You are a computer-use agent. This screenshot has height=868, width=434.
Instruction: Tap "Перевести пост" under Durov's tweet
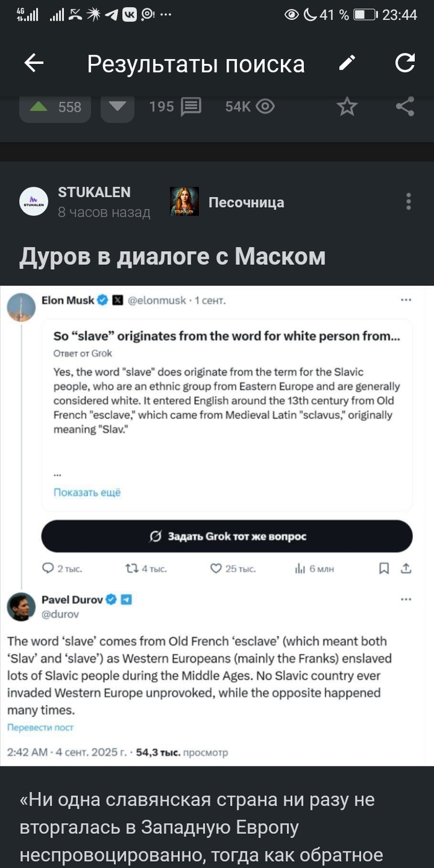pyautogui.click(x=40, y=727)
